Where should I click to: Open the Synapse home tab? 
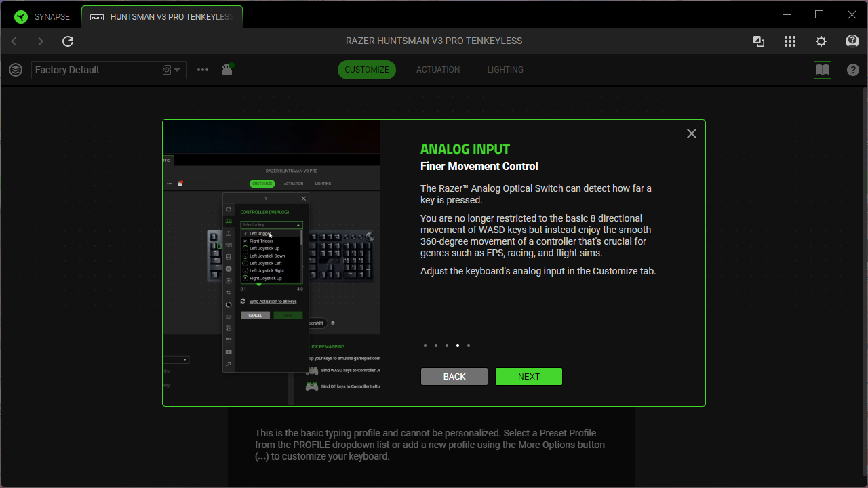click(41, 16)
